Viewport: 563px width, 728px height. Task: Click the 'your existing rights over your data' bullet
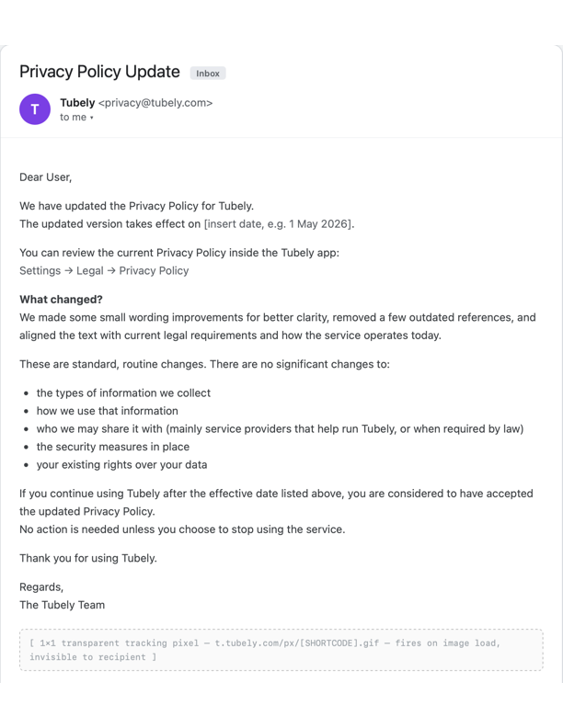click(x=121, y=465)
